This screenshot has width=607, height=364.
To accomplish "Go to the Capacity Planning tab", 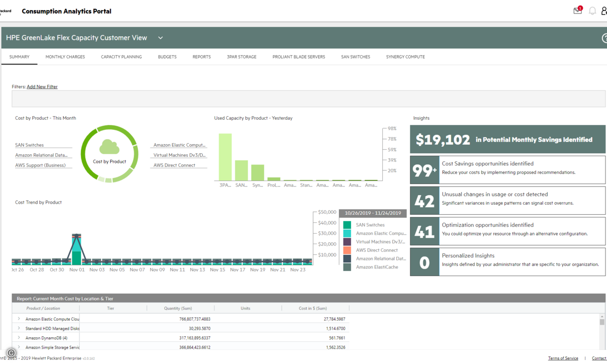I will click(x=121, y=57).
